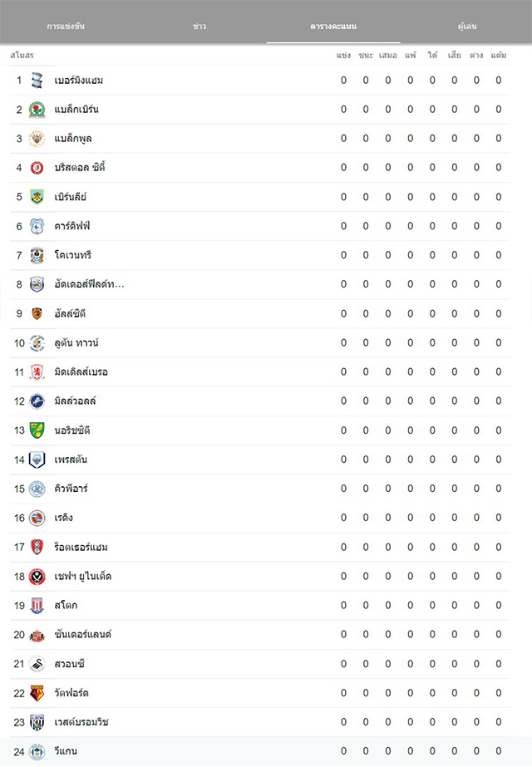Open the Hull City tiger crest
Viewport: 532px width, 767px height.
tap(37, 313)
